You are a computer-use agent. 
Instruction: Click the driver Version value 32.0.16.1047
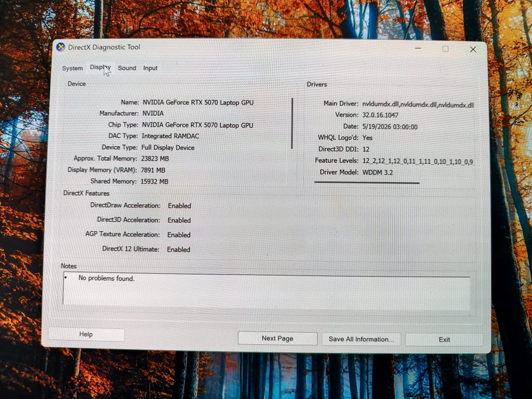tap(380, 115)
